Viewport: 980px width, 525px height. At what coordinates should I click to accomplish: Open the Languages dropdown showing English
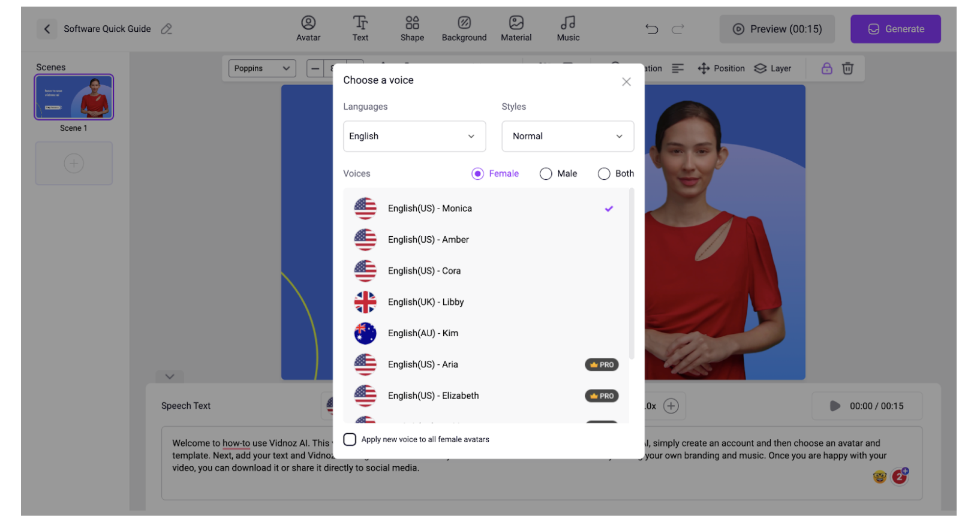(414, 136)
